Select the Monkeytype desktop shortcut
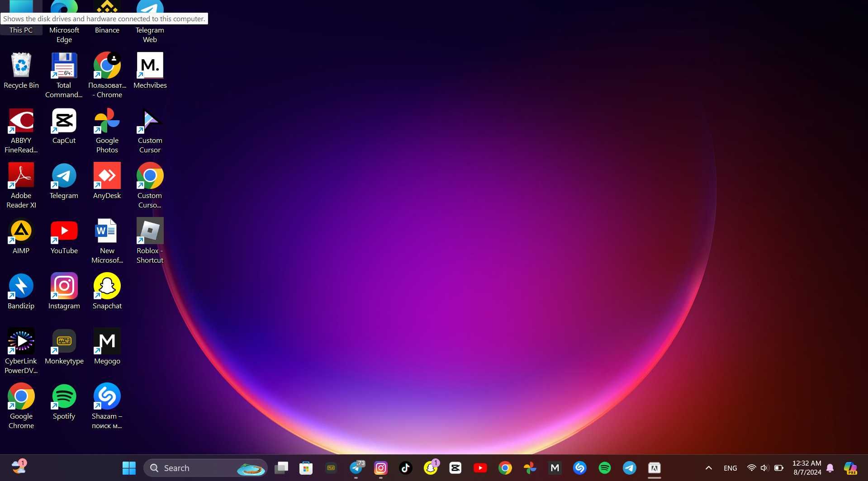Viewport: 868px width, 481px height. click(64, 346)
